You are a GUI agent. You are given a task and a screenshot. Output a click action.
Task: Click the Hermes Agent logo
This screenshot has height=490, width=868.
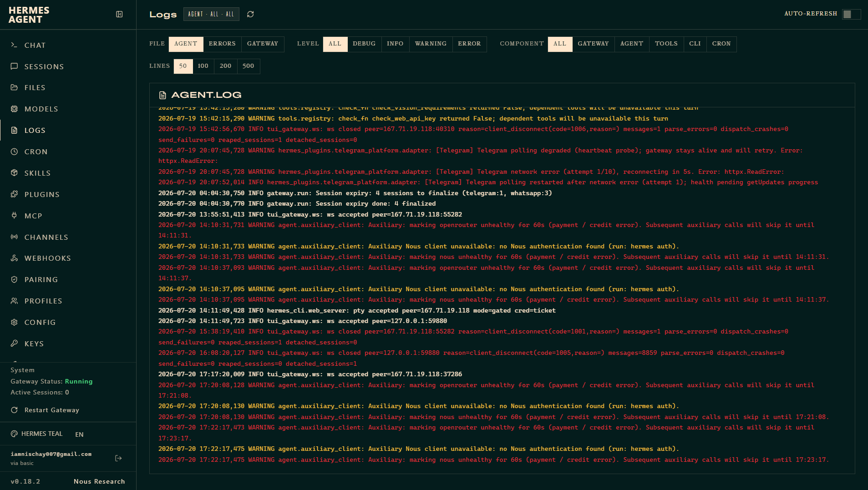click(x=29, y=15)
